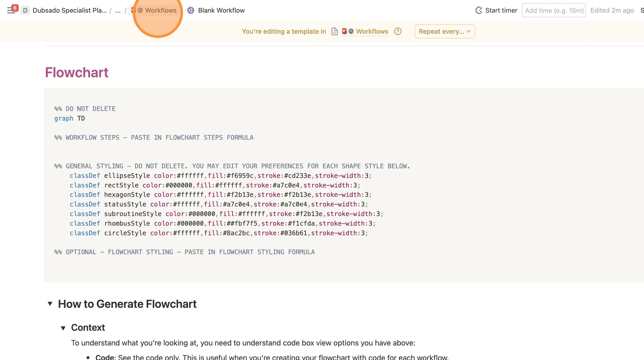Click the 'Context' heading text

click(x=88, y=327)
